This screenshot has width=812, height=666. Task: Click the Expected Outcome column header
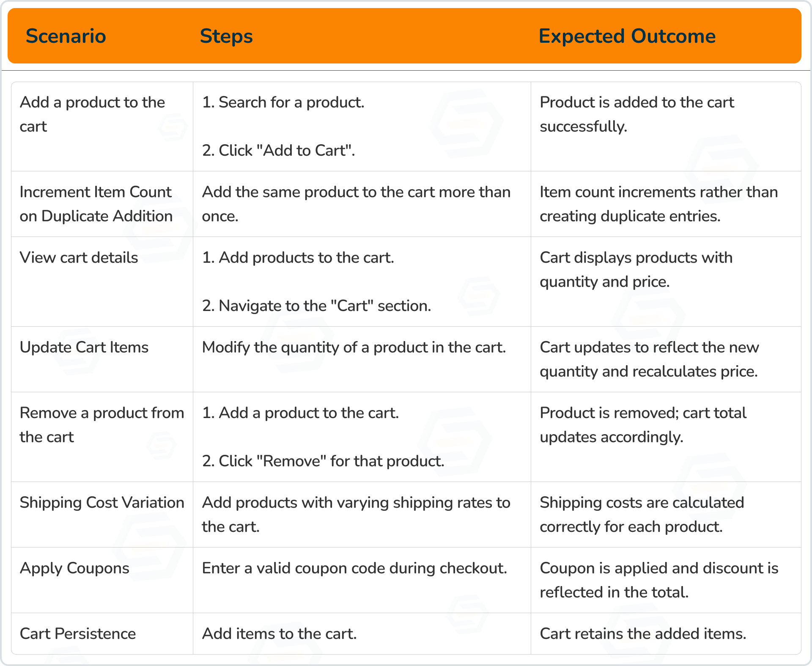click(x=627, y=36)
